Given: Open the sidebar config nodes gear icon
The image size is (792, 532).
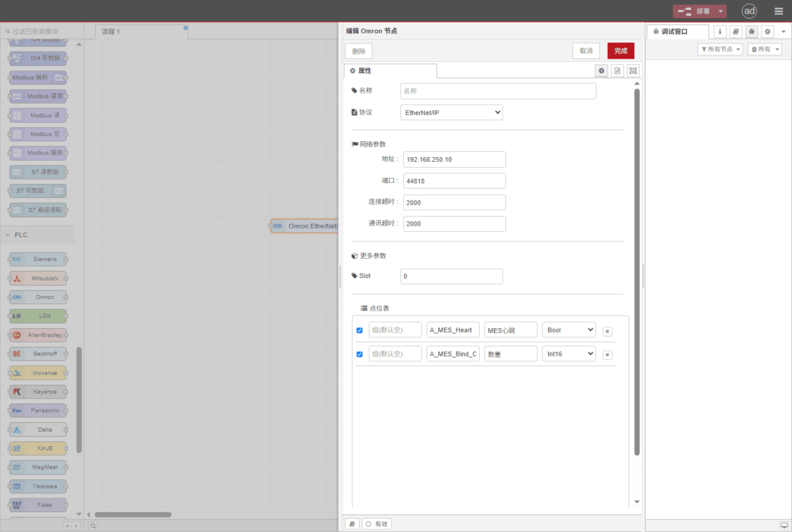Looking at the screenshot, I should click(x=767, y=32).
